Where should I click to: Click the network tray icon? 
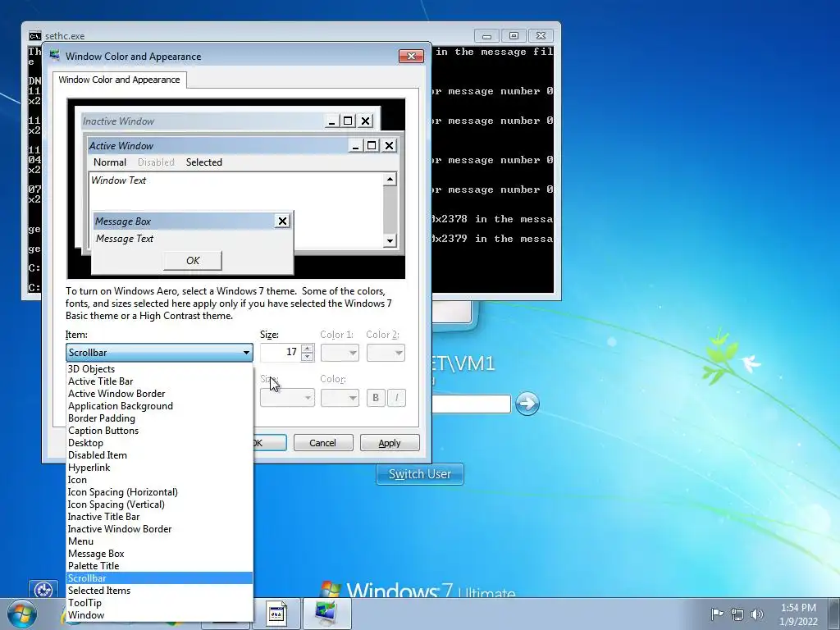[737, 614]
